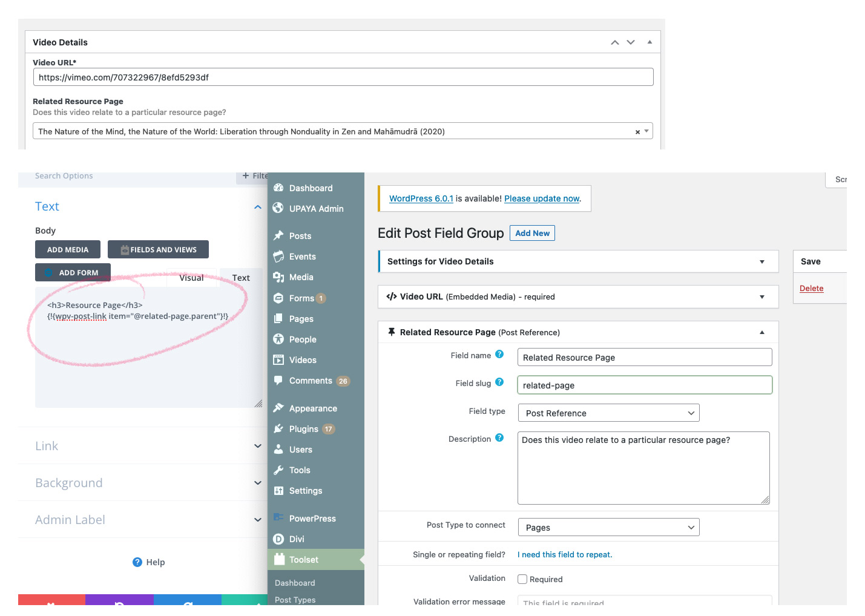
Task: Click the PowerPress icon in sidebar
Action: pyautogui.click(x=278, y=517)
